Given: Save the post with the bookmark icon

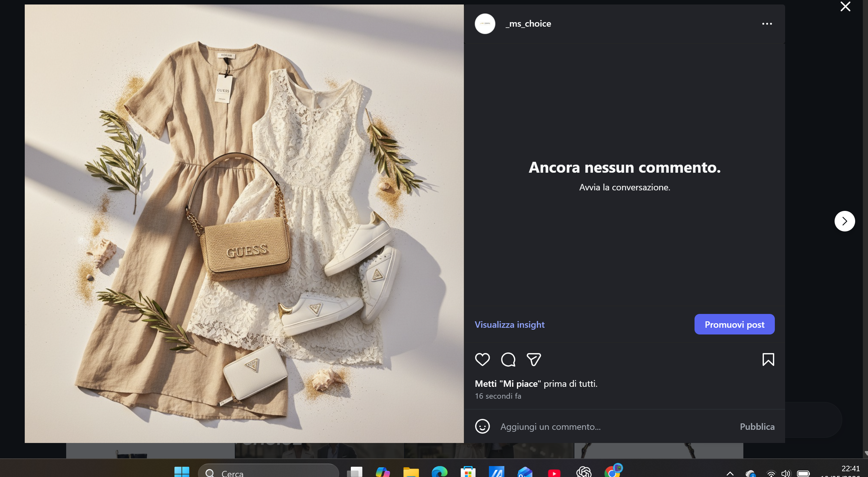Looking at the screenshot, I should click(768, 359).
